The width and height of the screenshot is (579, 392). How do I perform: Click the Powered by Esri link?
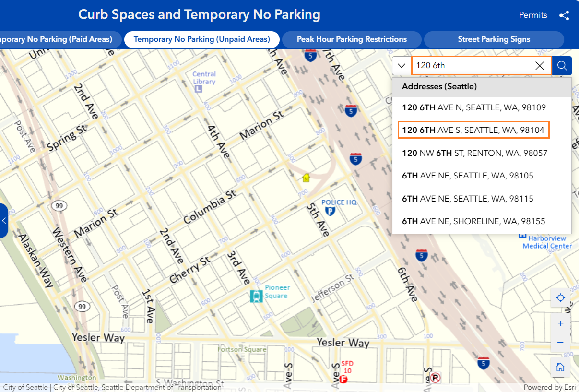coord(550,387)
